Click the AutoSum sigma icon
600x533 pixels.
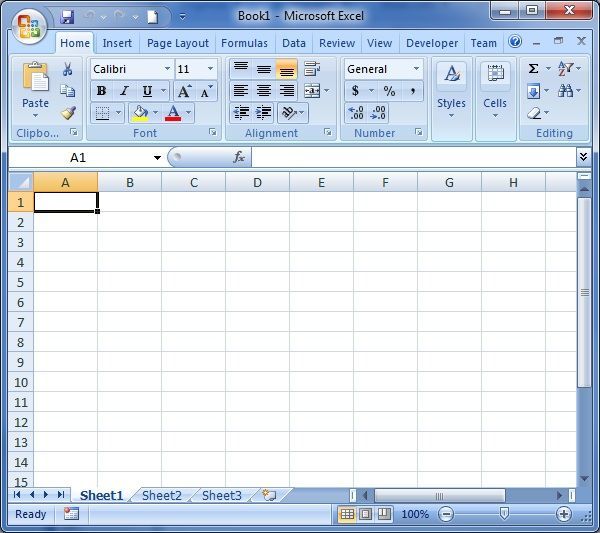click(x=534, y=69)
